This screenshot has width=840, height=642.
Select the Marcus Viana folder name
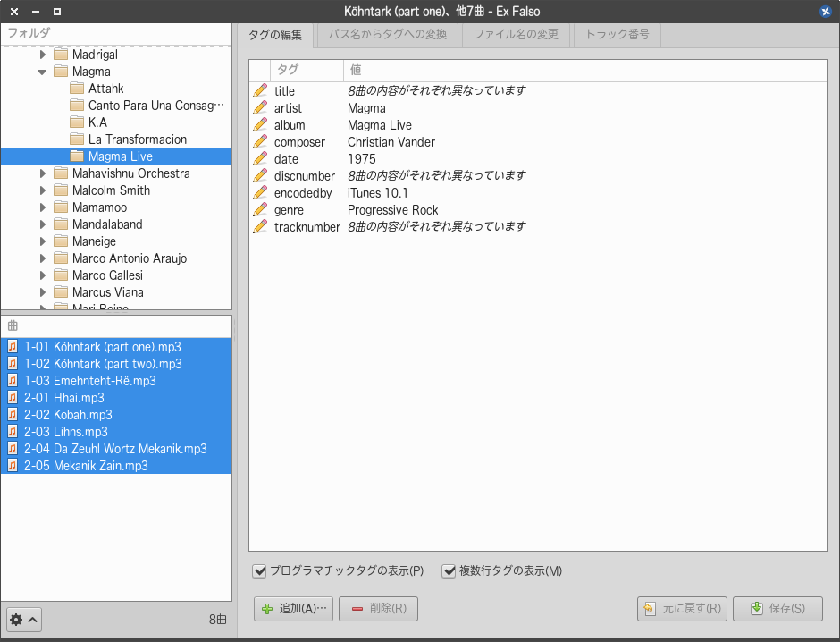point(107,292)
